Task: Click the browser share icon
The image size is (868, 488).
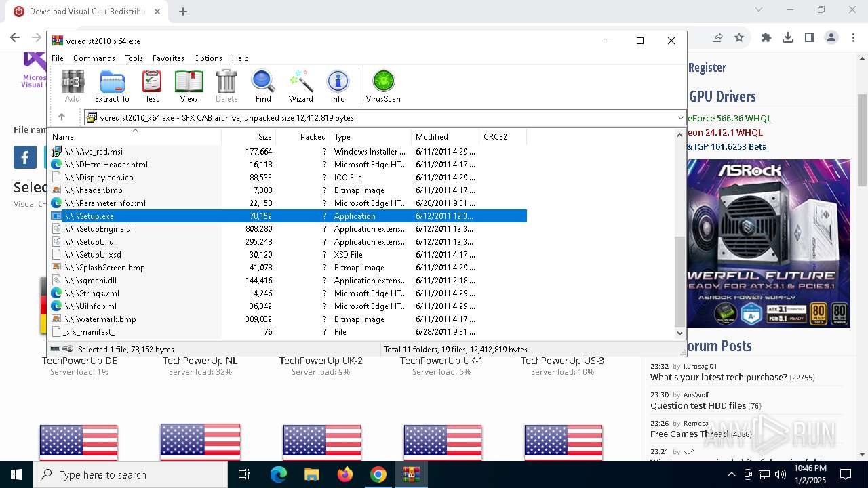Action: coord(717,38)
